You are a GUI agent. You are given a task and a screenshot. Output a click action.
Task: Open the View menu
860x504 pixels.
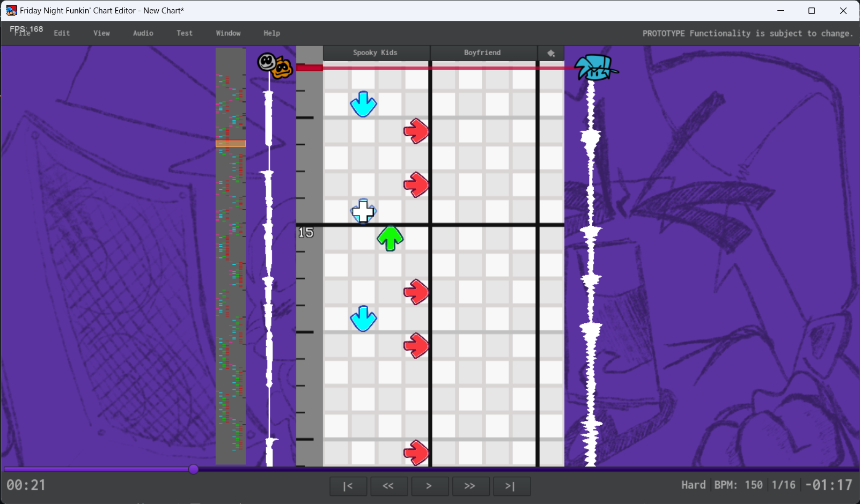101,33
